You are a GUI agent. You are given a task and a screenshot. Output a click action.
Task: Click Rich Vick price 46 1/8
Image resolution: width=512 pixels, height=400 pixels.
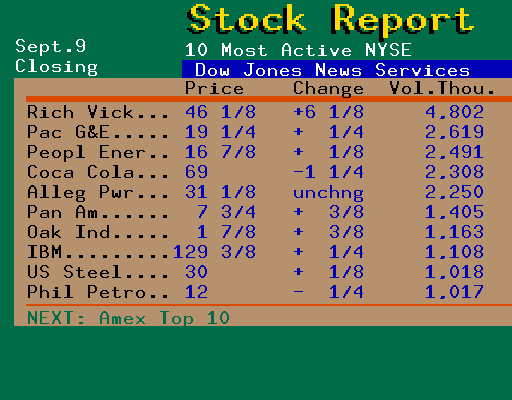coord(220,112)
